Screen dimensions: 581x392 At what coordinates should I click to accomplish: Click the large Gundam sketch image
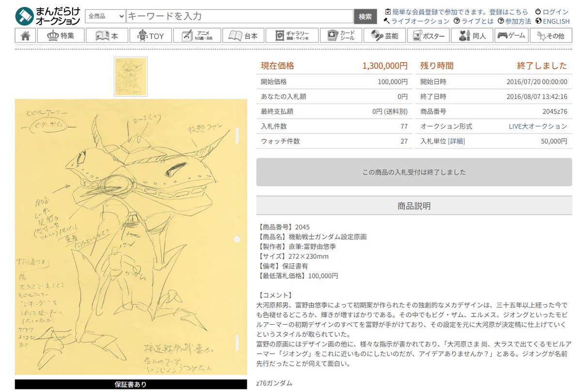[131, 237]
